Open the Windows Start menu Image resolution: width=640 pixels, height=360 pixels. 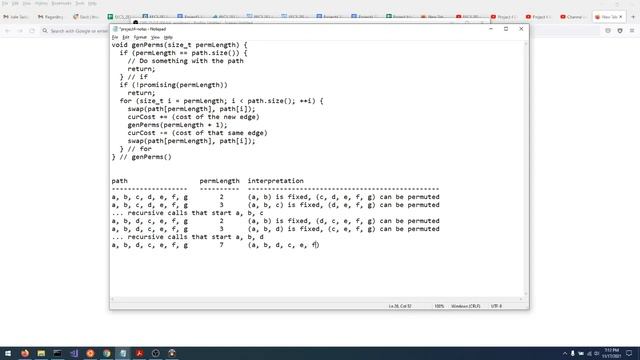point(8,353)
